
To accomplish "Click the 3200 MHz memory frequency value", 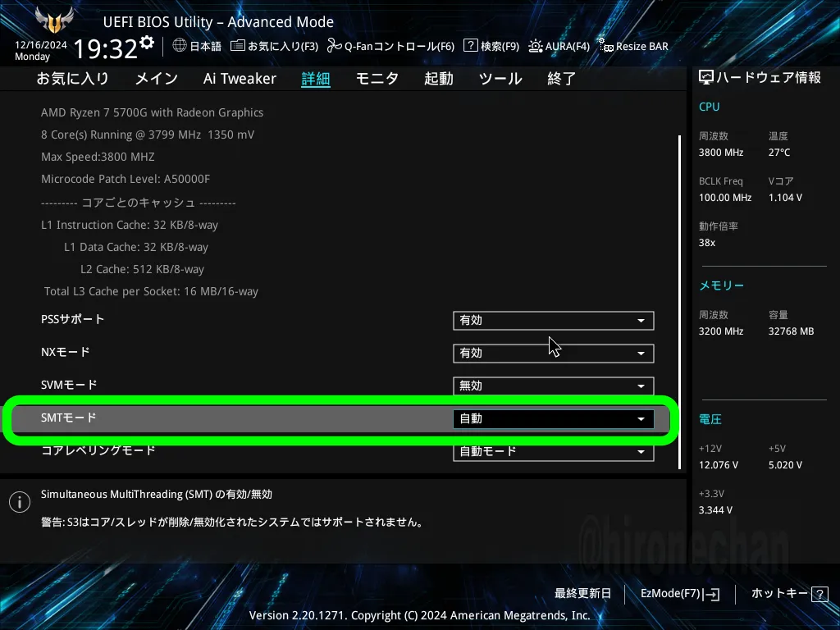I will (721, 331).
